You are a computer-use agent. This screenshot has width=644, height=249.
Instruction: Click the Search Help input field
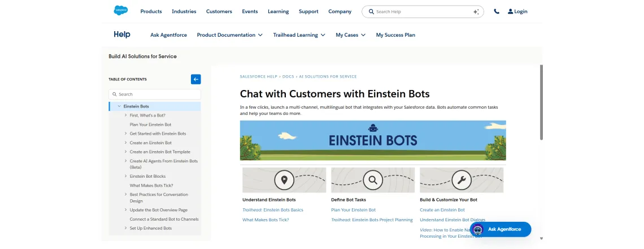tap(423, 11)
